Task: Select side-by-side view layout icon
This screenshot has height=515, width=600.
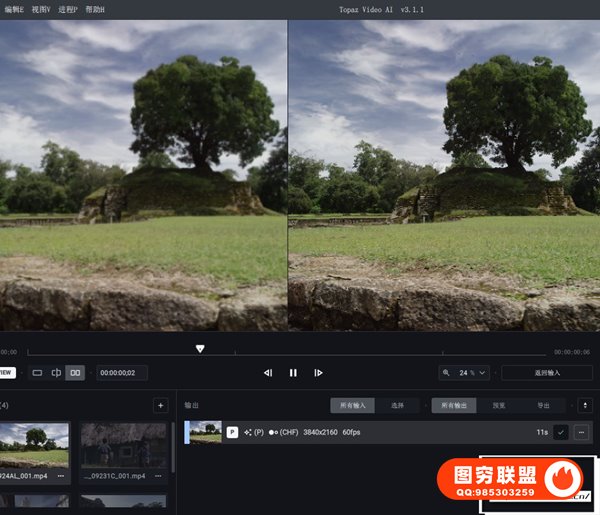Action: pyautogui.click(x=75, y=373)
